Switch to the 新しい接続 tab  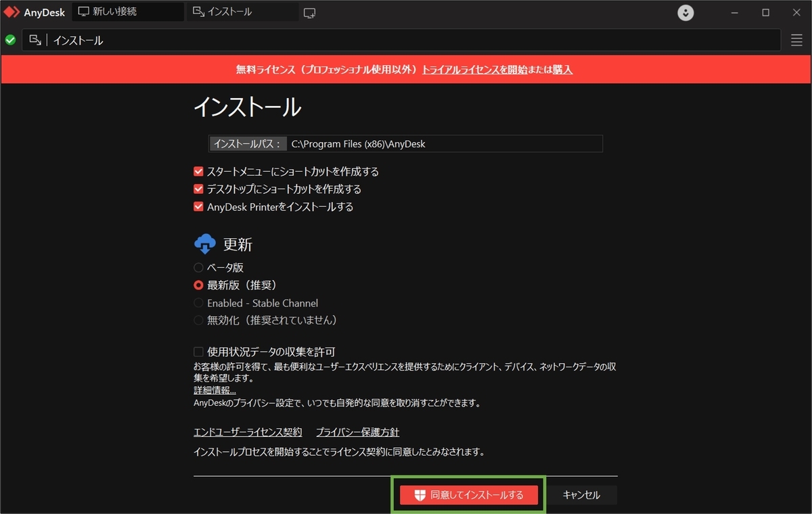(x=128, y=11)
